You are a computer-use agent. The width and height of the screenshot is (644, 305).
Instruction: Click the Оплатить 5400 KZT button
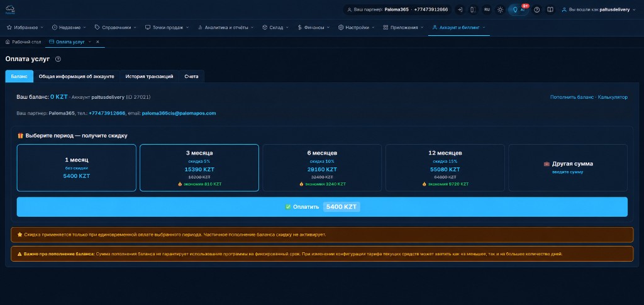click(x=322, y=207)
